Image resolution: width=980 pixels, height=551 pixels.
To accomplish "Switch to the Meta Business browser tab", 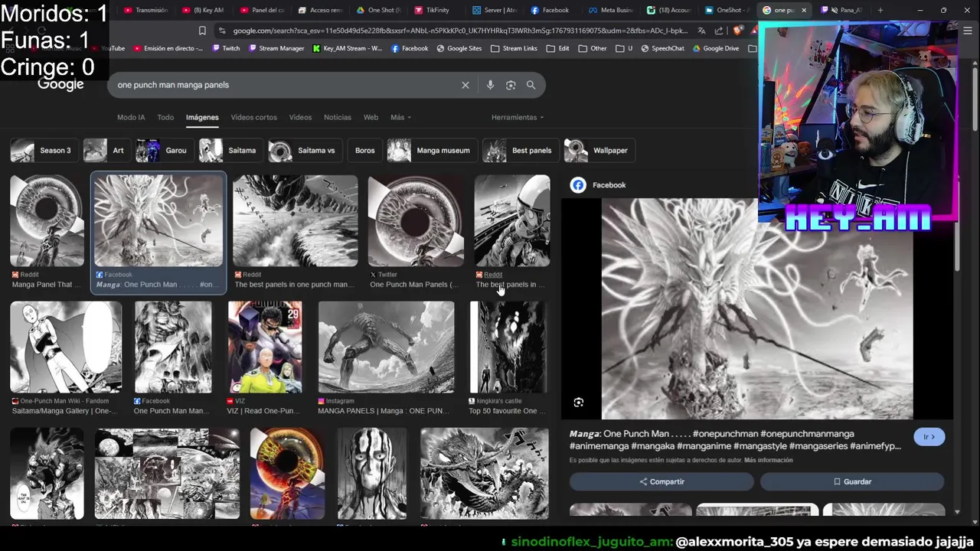I will click(610, 10).
